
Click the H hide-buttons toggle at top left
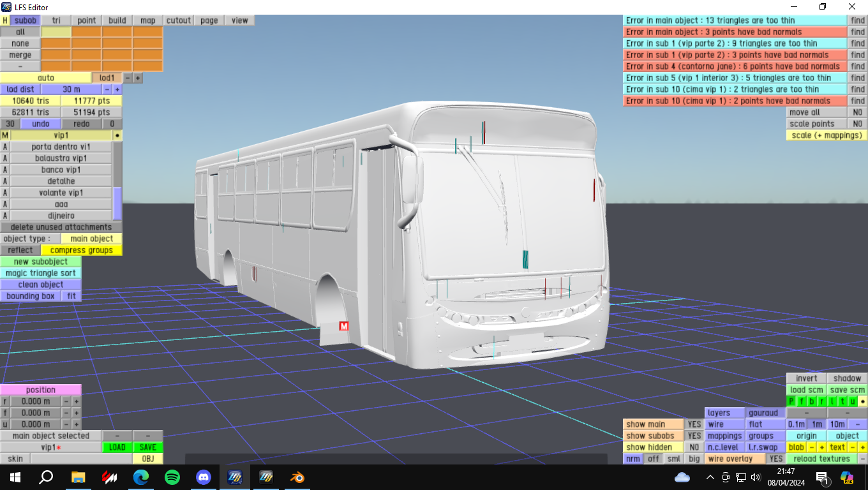[x=5, y=20]
